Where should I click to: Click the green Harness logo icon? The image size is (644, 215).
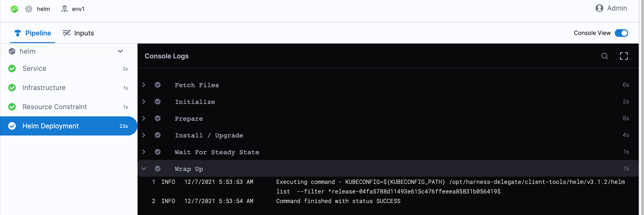[14, 9]
